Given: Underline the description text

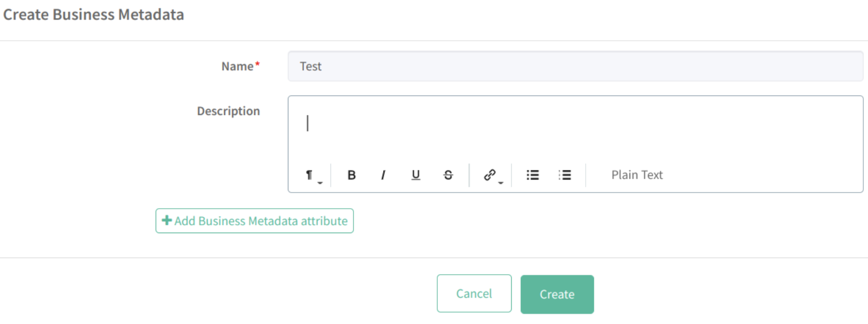Looking at the screenshot, I should click(416, 175).
